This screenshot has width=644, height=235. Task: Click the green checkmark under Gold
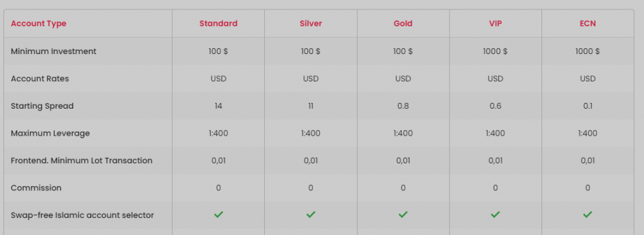point(403,214)
